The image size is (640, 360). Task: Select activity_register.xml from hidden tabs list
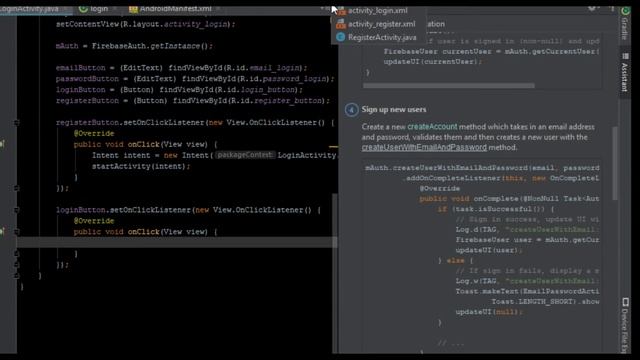(x=381, y=24)
